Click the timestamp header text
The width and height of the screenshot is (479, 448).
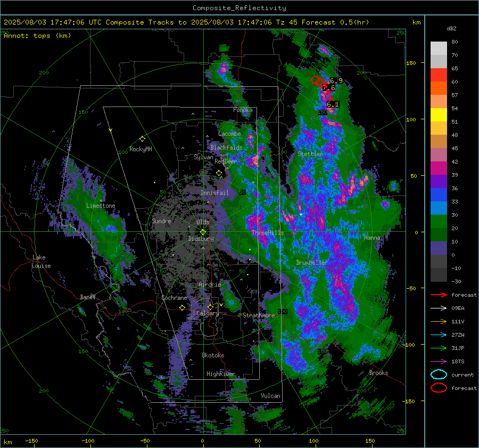click(186, 22)
